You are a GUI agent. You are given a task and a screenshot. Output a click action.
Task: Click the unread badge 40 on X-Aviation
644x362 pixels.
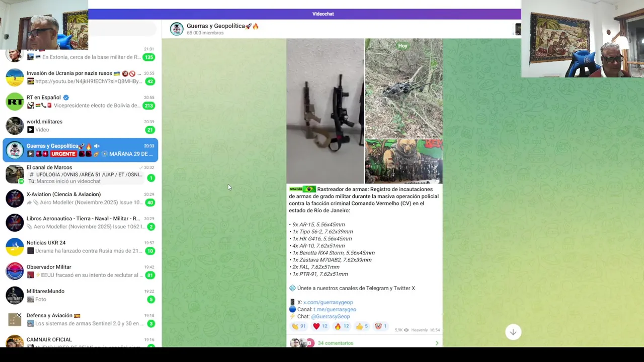149,203
